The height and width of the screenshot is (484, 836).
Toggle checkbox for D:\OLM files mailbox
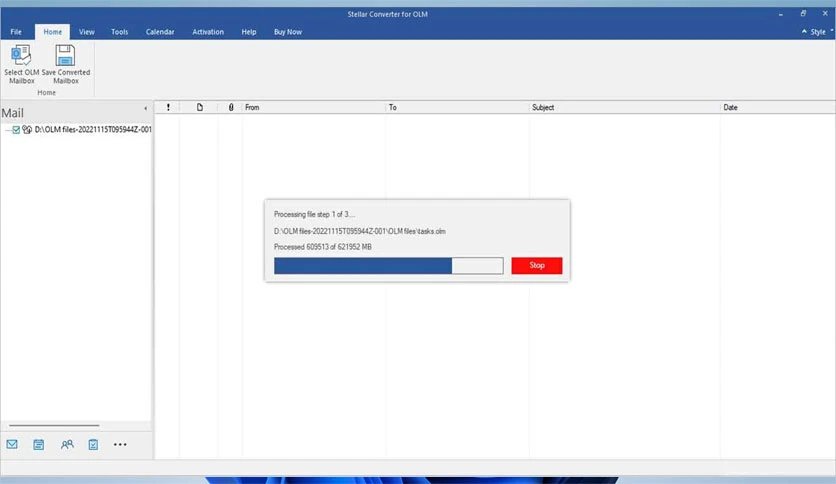[16, 130]
